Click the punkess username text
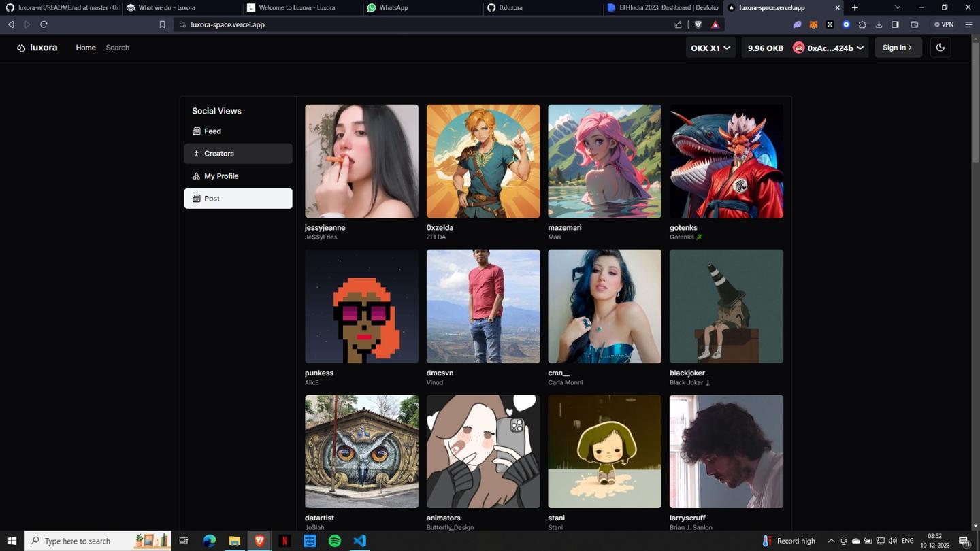Image resolution: width=980 pixels, height=551 pixels. click(319, 373)
